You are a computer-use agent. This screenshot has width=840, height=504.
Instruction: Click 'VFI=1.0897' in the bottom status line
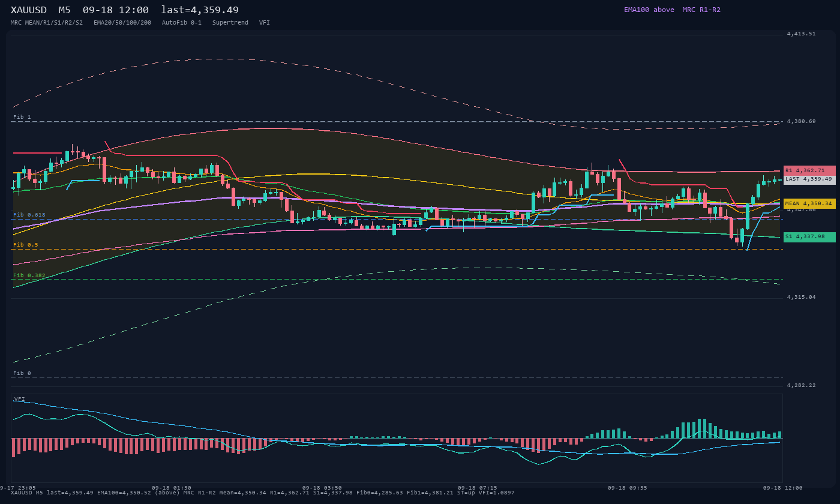497,493
